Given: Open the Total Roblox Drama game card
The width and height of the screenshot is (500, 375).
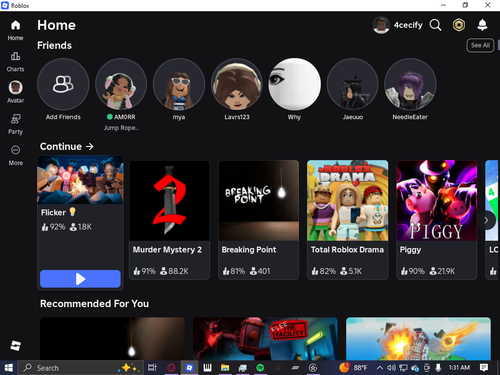Looking at the screenshot, I should [347, 220].
